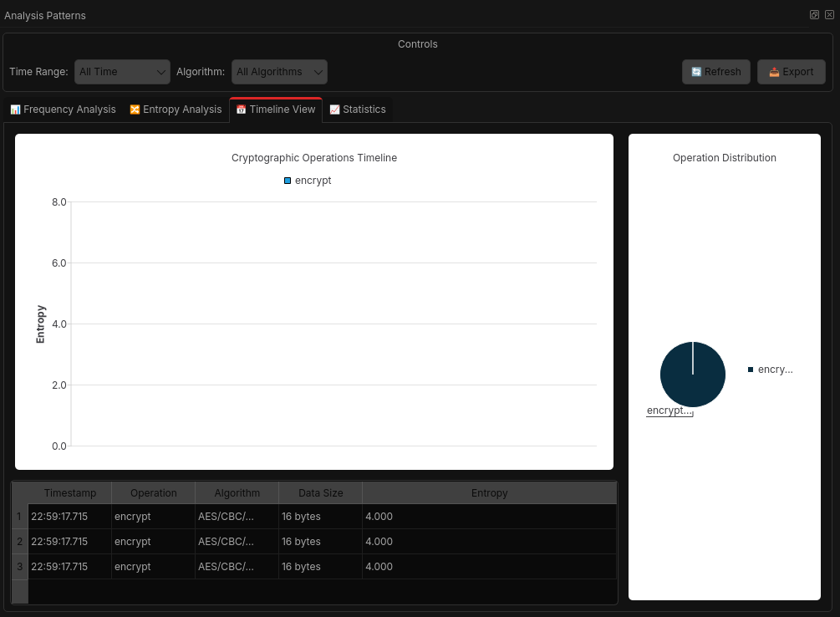Select the third row in the operations table
The height and width of the screenshot is (617, 840).
[251, 566]
